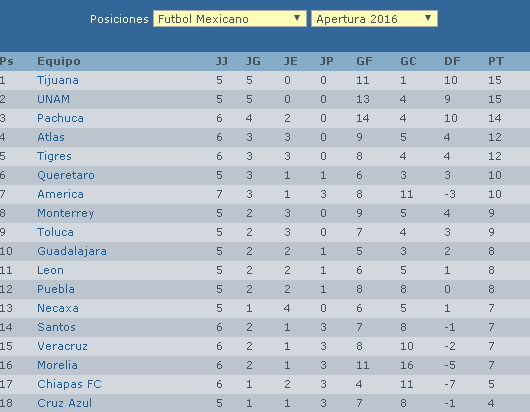This screenshot has height=412, width=530.
Task: Click the arrow on the Futbol Mexicano combo box
Action: tap(297, 18)
